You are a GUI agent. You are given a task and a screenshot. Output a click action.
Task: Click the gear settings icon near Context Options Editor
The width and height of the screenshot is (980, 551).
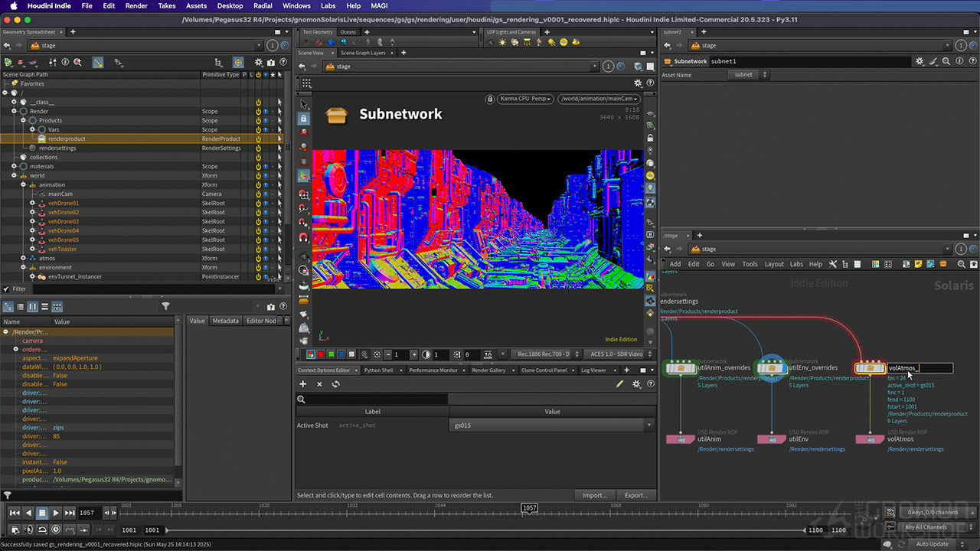[637, 383]
